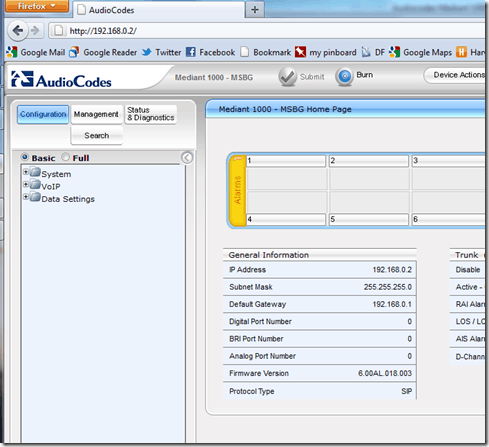
Task: Click the Search button
Action: click(x=97, y=135)
